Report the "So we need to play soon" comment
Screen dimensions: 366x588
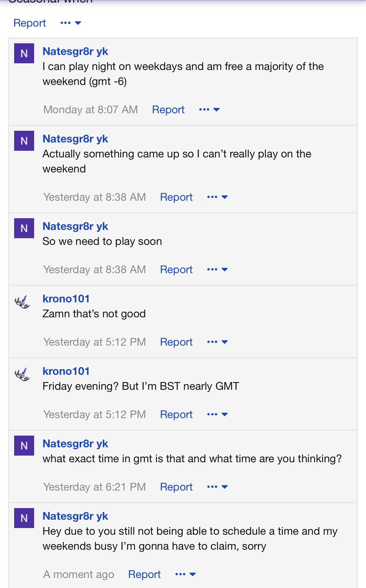(x=176, y=270)
